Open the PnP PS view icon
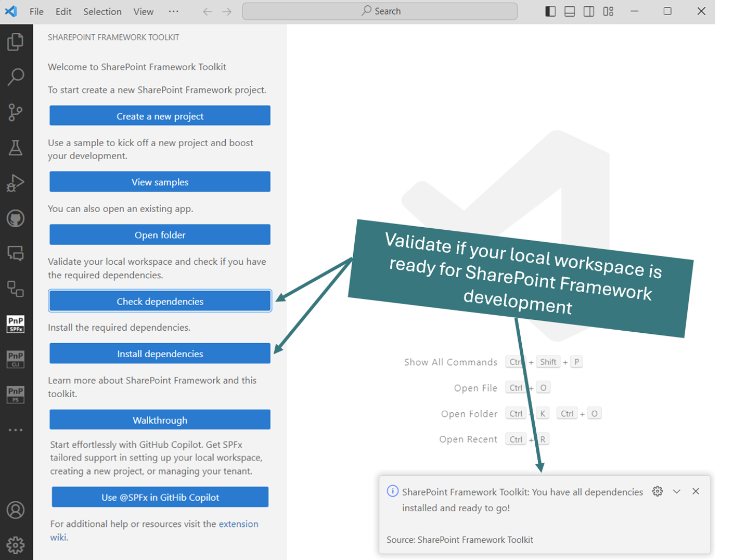Screen dimensions: 734x560 click(x=16, y=395)
